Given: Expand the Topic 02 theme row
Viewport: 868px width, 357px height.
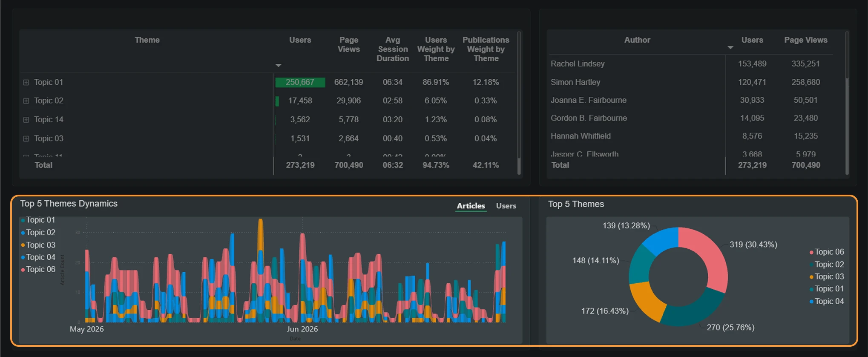Looking at the screenshot, I should [x=26, y=101].
